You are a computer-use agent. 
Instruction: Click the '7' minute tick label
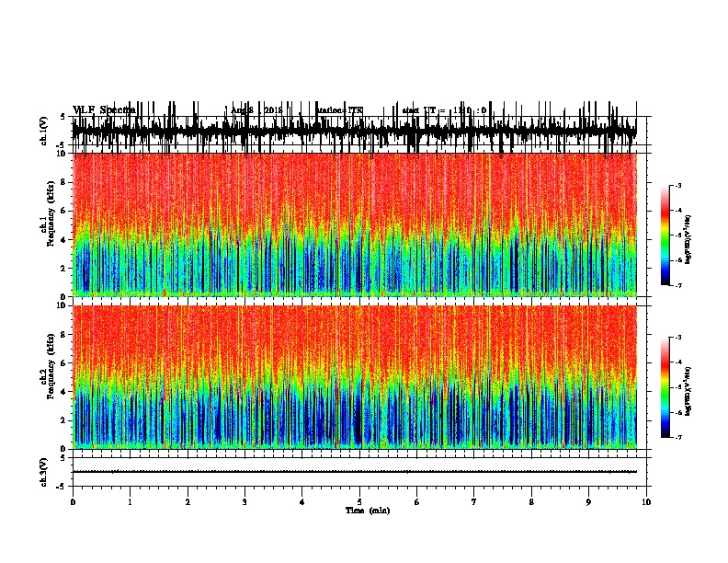click(474, 502)
